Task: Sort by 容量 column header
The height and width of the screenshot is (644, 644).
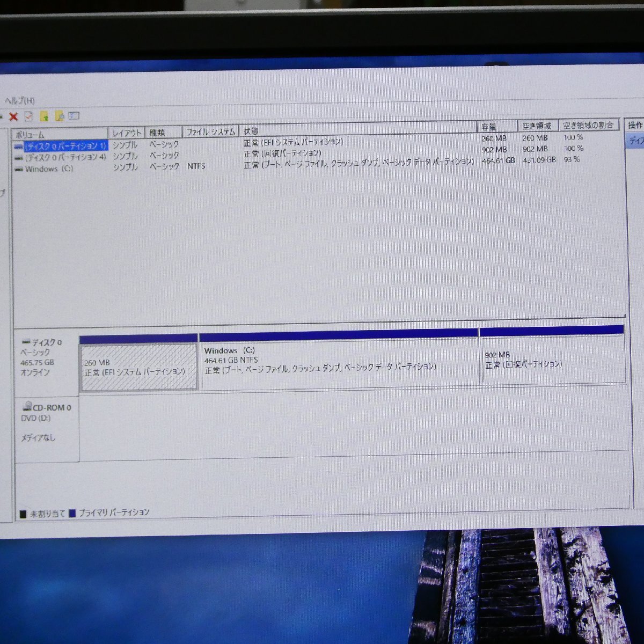Action: click(497, 127)
